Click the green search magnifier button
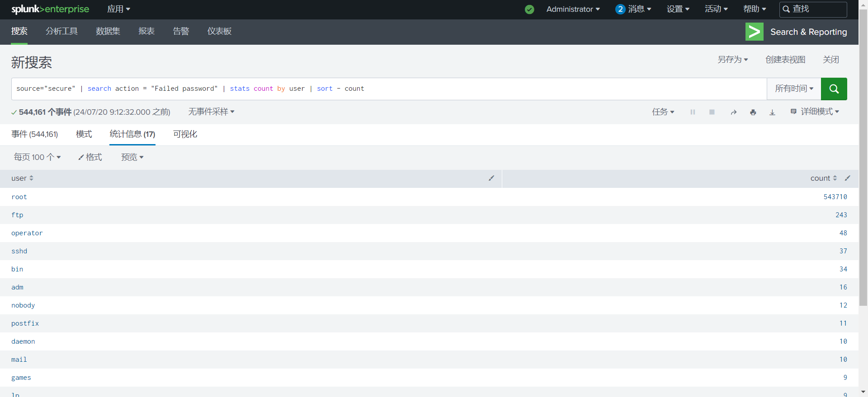The image size is (868, 397). pos(834,89)
